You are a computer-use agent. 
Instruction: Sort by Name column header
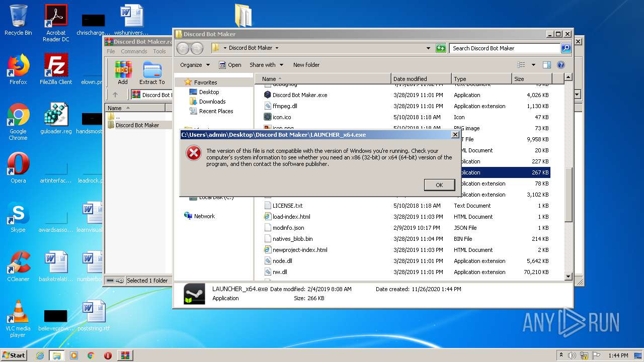(323, 79)
